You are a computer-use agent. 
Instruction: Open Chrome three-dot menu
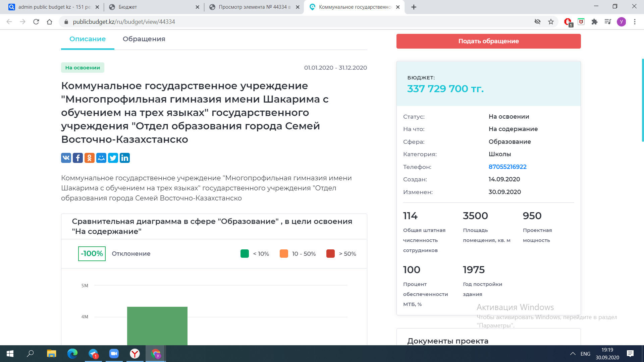pyautogui.click(x=635, y=22)
